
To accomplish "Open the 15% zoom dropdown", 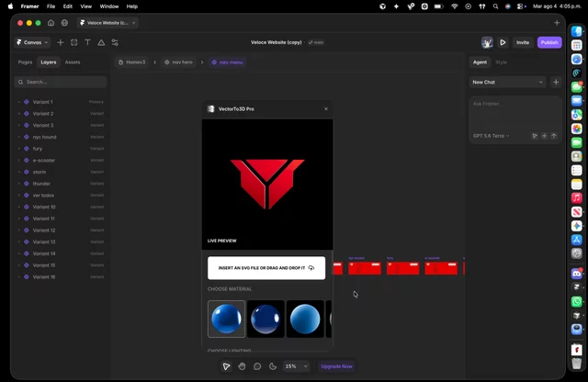I will pyautogui.click(x=296, y=366).
